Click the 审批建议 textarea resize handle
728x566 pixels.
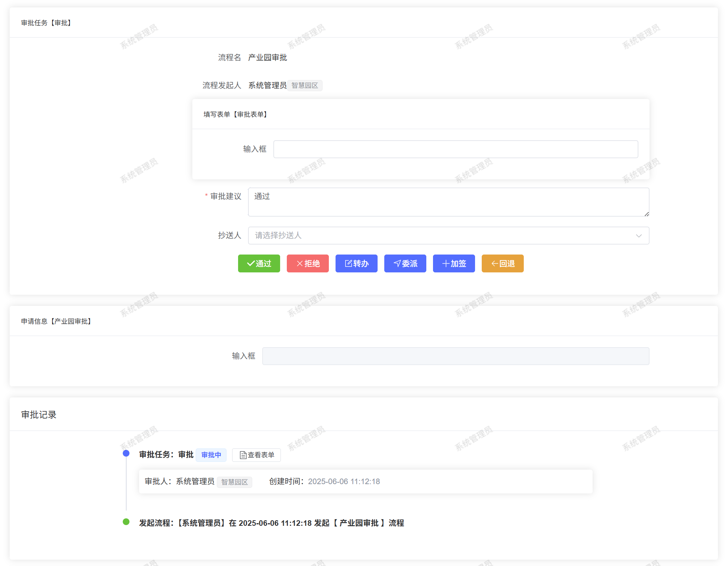pyautogui.click(x=647, y=214)
